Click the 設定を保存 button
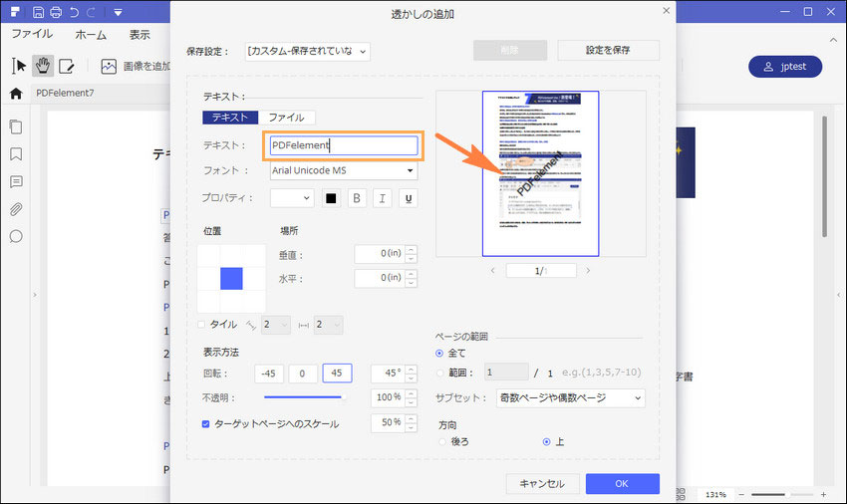 (608, 50)
